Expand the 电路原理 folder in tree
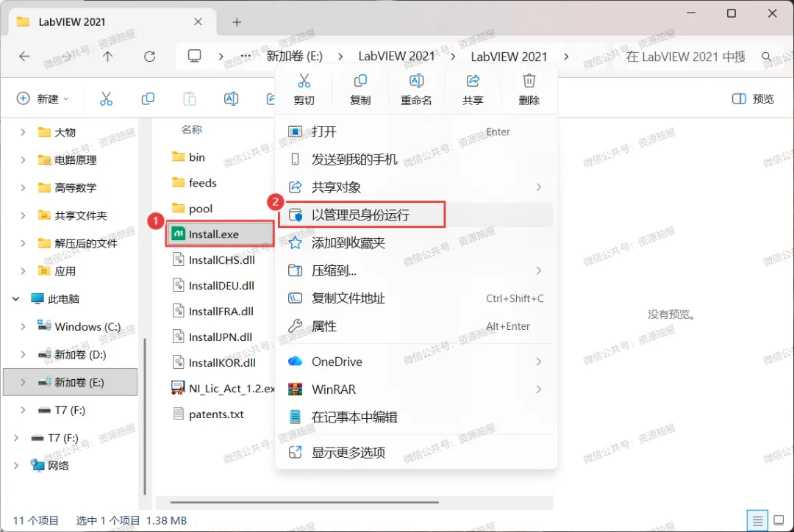794x532 pixels. click(x=22, y=160)
